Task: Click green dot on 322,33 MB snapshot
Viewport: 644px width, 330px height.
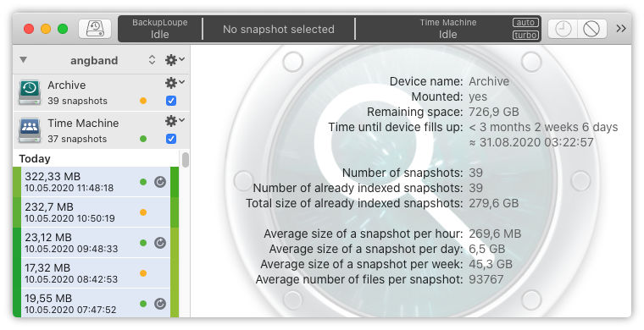Action: point(143,182)
